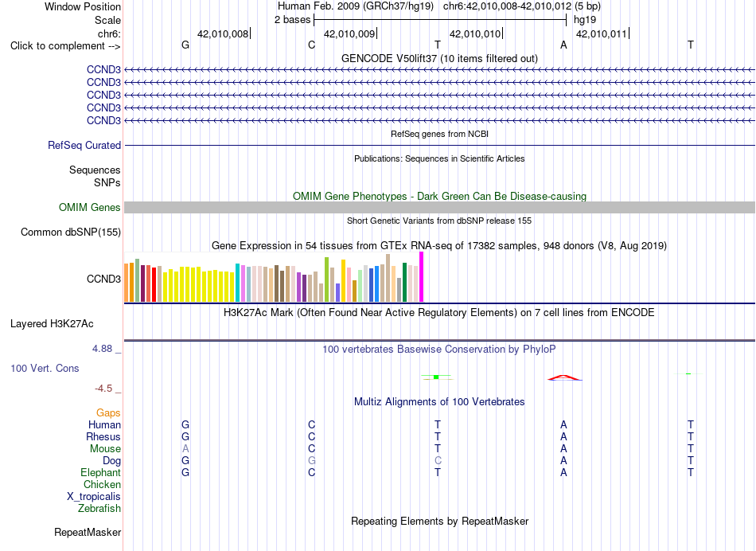Click base C in the complement row
Image resolution: width=756 pixels, height=551 pixels.
(x=311, y=45)
